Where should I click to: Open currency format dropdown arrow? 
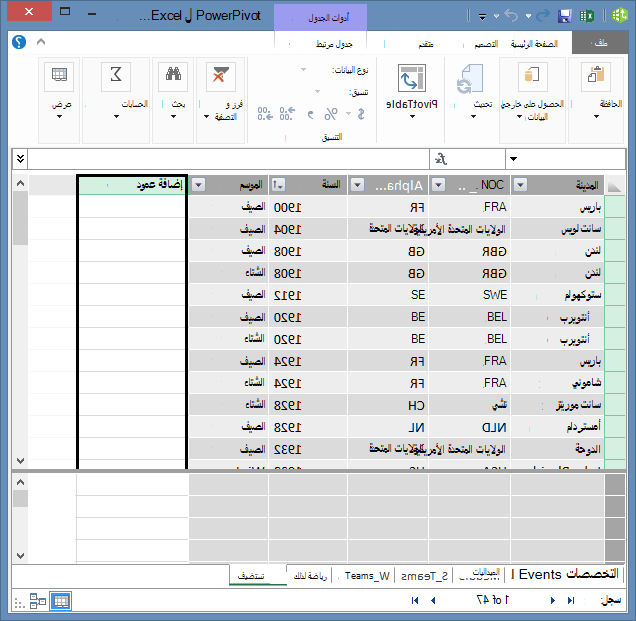[348, 114]
